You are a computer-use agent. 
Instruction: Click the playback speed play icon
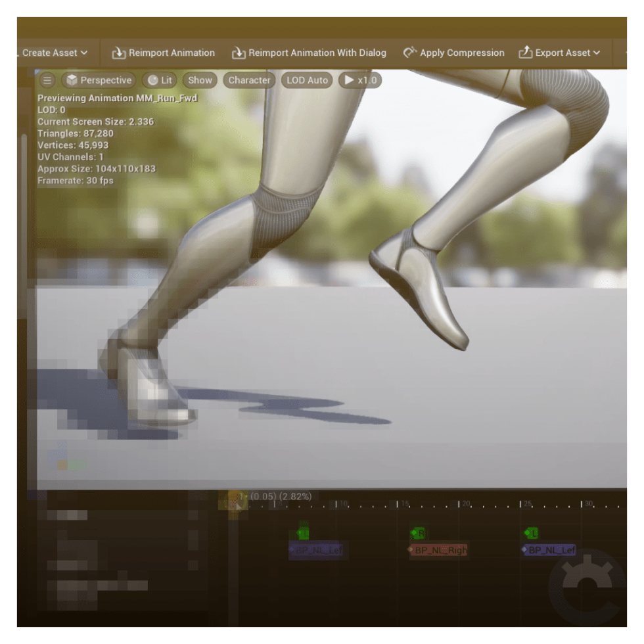tap(349, 80)
